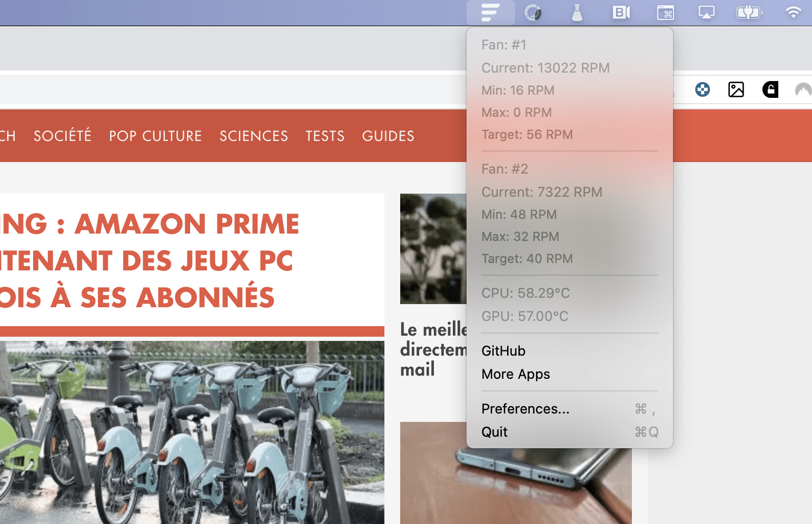Open the Amazon Prime headline article
The image size is (812, 524).
click(150, 260)
